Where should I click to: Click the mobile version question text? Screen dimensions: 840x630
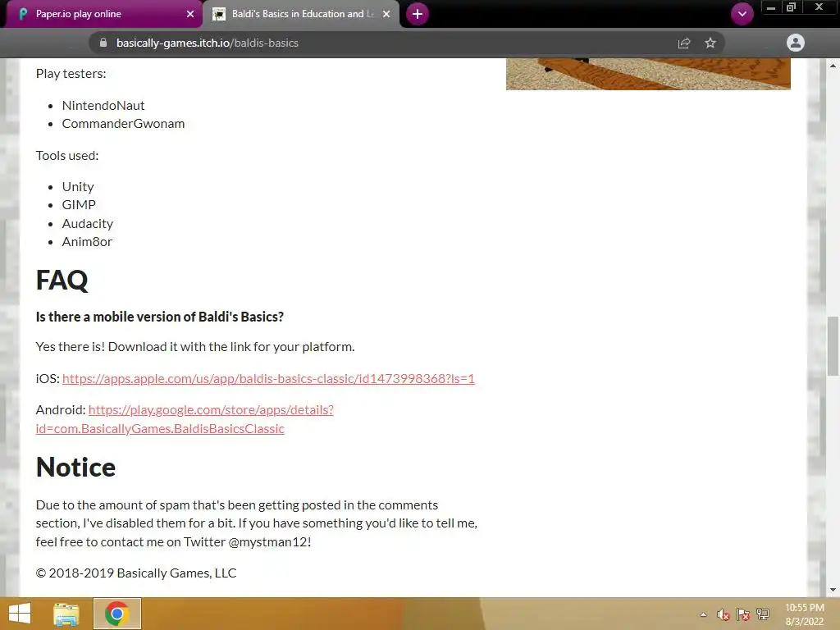[x=160, y=317]
